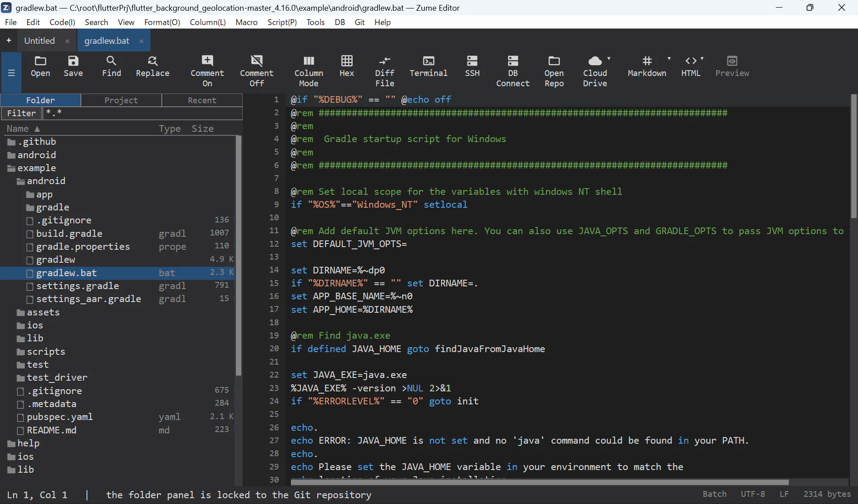
Task: Open Cloud Drive dropdown arrow
Action: 609,59
